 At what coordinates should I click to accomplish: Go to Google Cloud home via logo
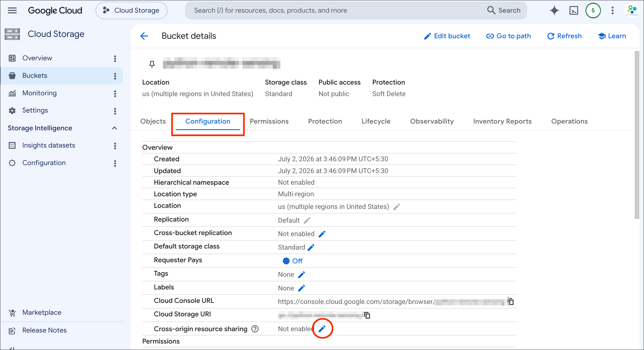click(x=55, y=10)
